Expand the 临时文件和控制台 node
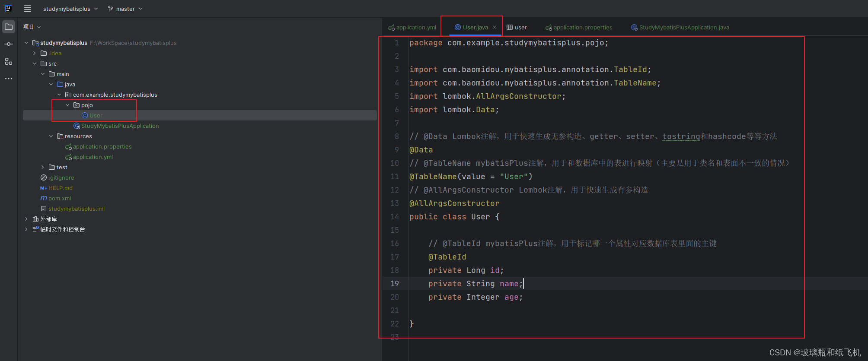 pyautogui.click(x=26, y=229)
